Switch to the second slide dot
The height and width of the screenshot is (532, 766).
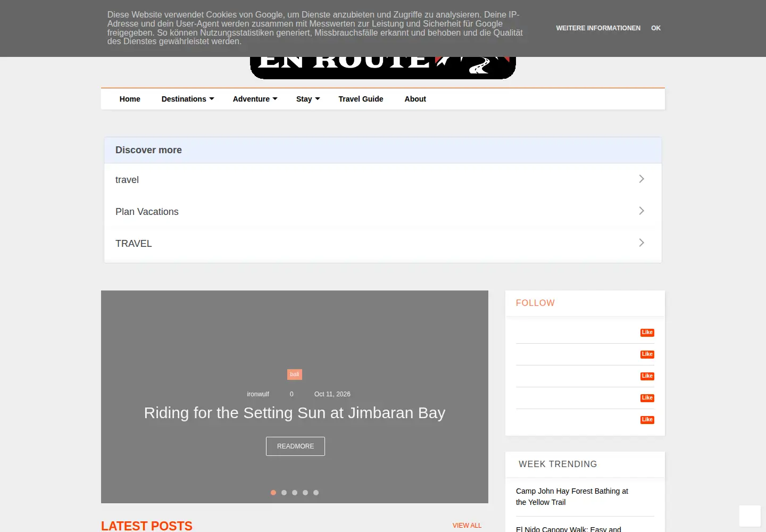(284, 493)
